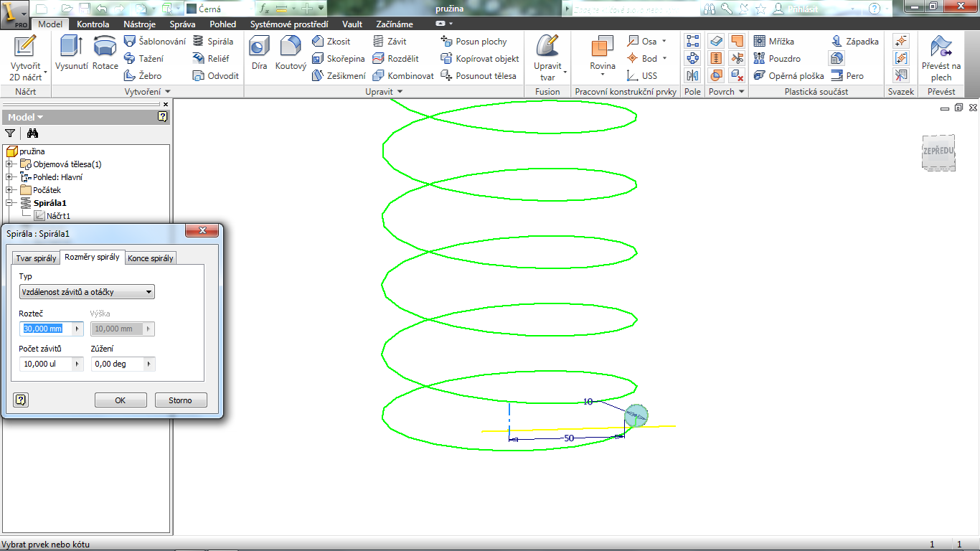This screenshot has height=551, width=980.
Task: Switch to the Systémové prostředí tab
Action: click(x=289, y=24)
